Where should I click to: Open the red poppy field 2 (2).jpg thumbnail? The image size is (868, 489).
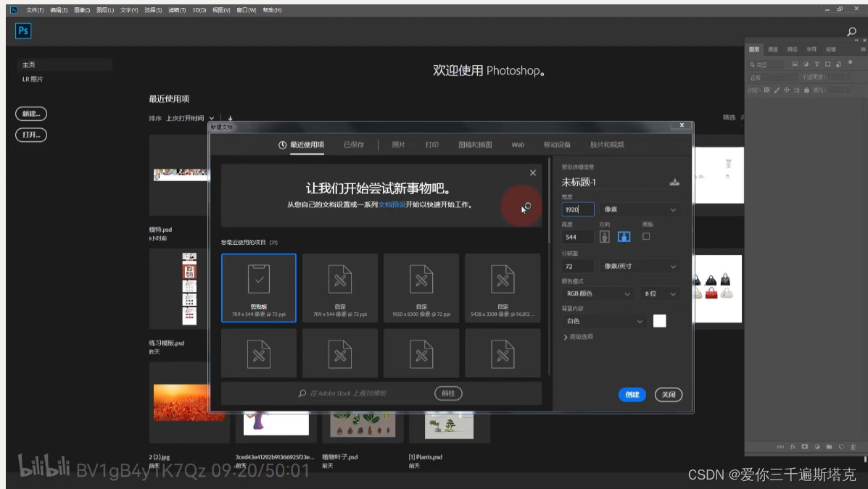point(189,403)
